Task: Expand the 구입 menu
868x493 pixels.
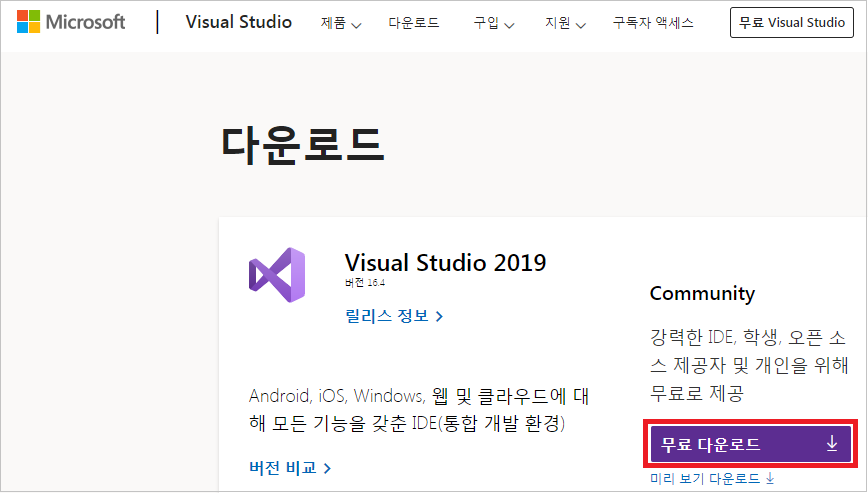Action: [x=494, y=23]
